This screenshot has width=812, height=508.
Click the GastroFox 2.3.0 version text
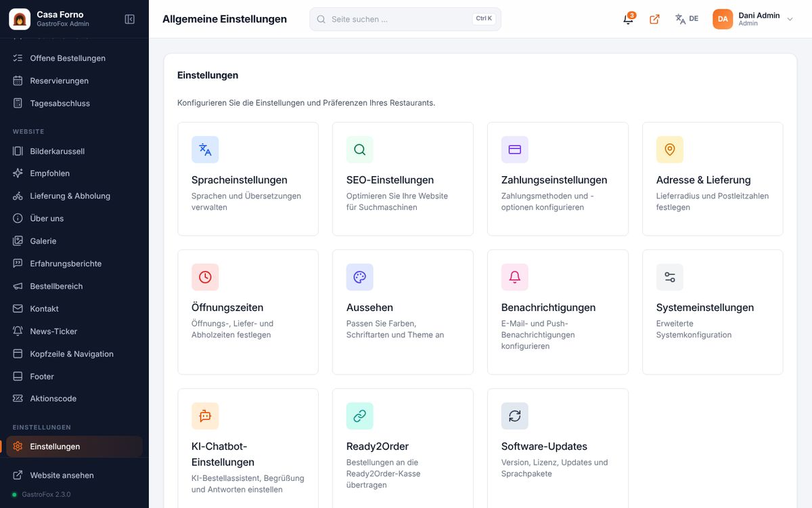click(45, 494)
